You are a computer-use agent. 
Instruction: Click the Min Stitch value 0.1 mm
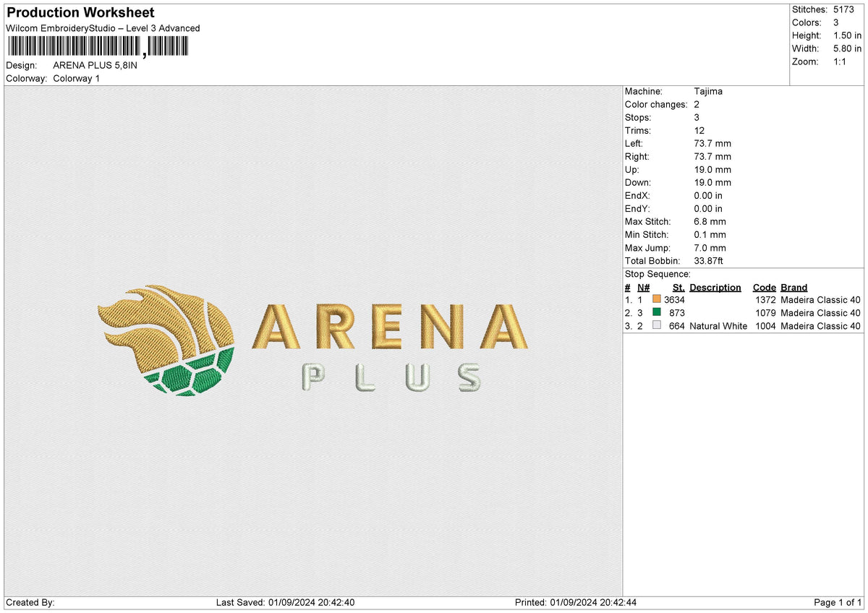710,234
